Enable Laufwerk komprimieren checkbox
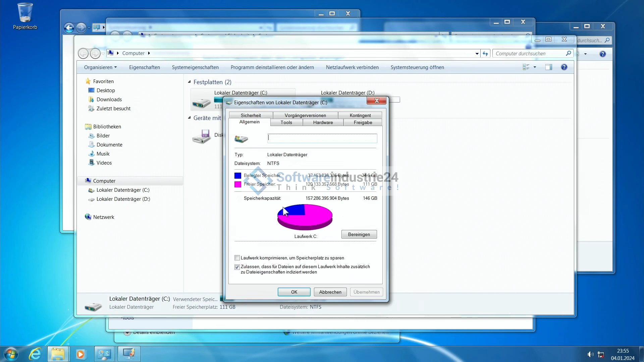 pyautogui.click(x=237, y=258)
